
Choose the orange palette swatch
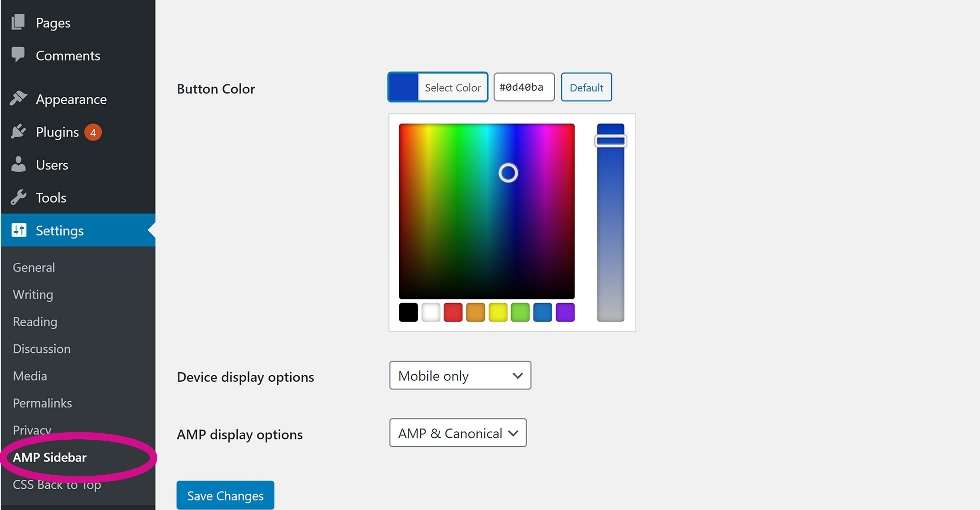coord(475,312)
